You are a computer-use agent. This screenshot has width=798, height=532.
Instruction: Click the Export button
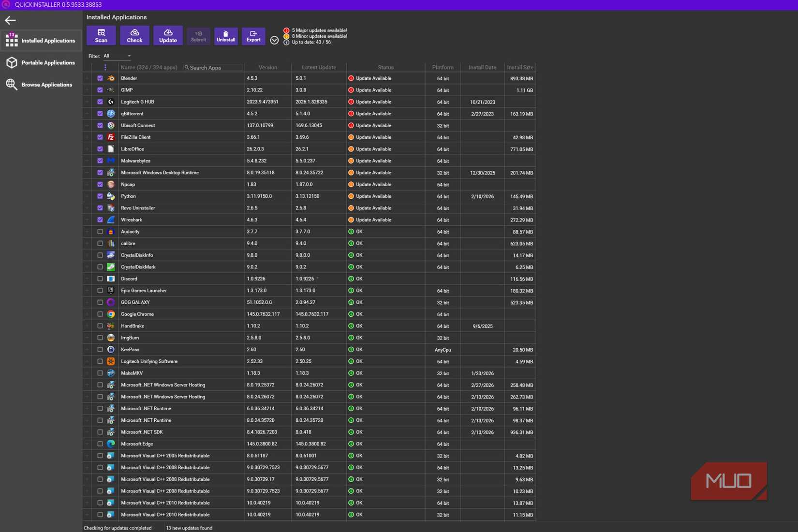(x=253, y=36)
